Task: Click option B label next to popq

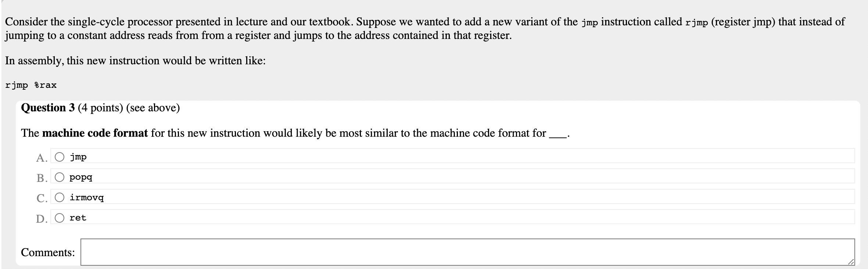Action: pyautogui.click(x=42, y=178)
